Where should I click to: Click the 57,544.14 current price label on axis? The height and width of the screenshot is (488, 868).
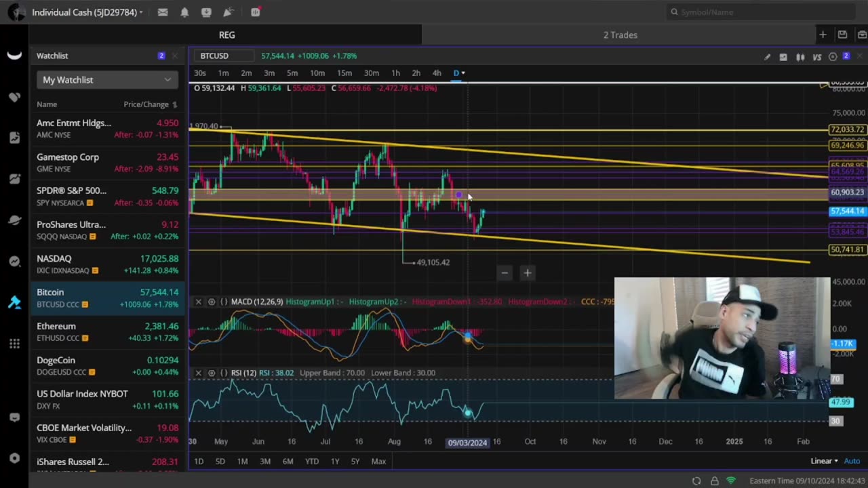click(847, 211)
